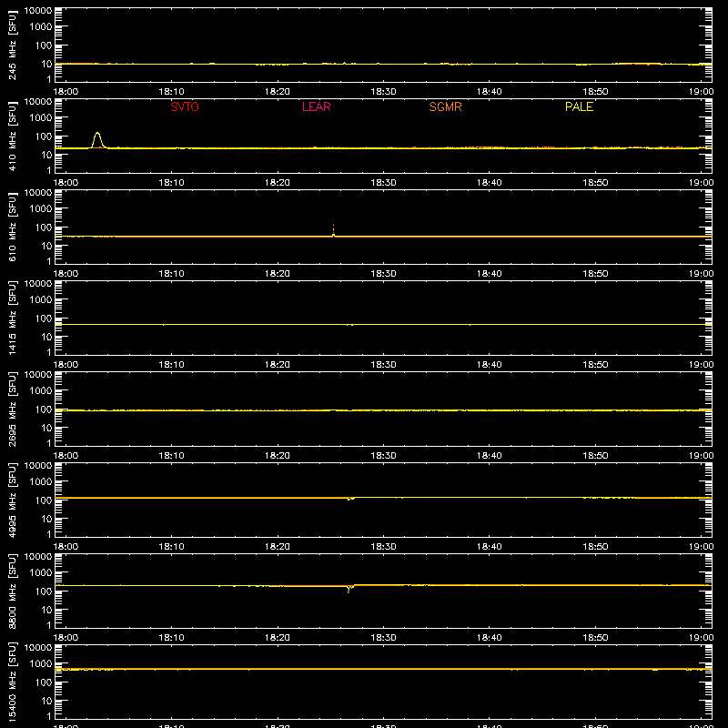Click the downward dip in the 8800 MHz trace
The height and width of the screenshot is (728, 728).
coord(349,589)
